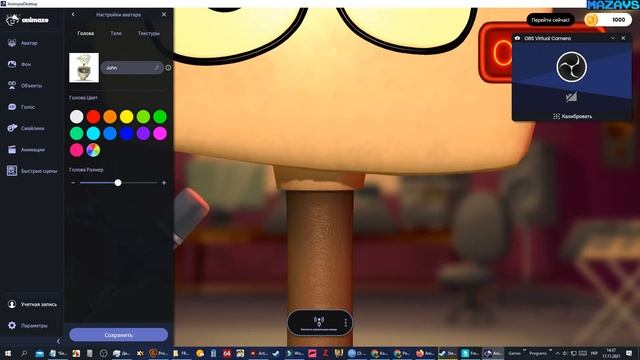The height and width of the screenshot is (360, 640).
Task: Collapse the left sidebar with arrow
Action: 58,341
